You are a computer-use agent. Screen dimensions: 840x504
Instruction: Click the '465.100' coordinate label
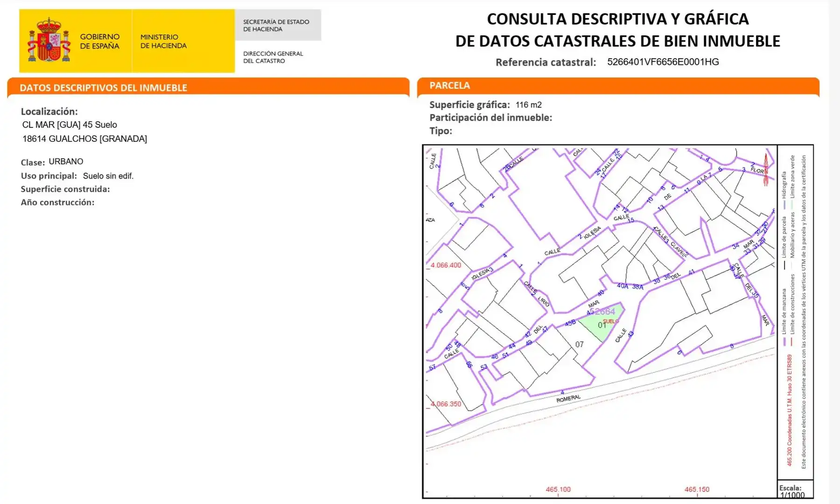pyautogui.click(x=558, y=490)
